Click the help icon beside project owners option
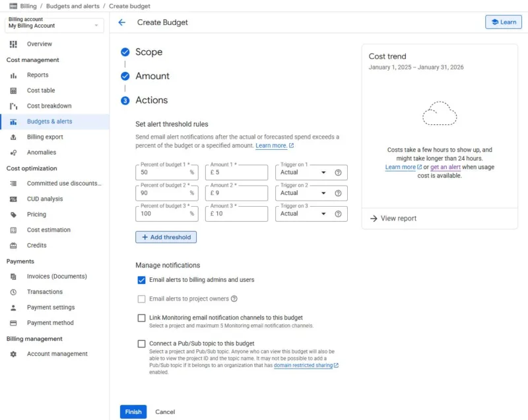Viewport: 528px width, 420px height. (234, 299)
